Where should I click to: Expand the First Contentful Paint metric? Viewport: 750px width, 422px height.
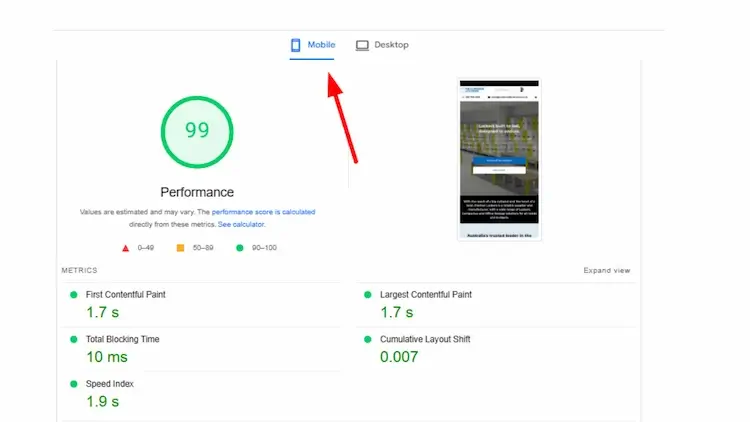coord(126,295)
